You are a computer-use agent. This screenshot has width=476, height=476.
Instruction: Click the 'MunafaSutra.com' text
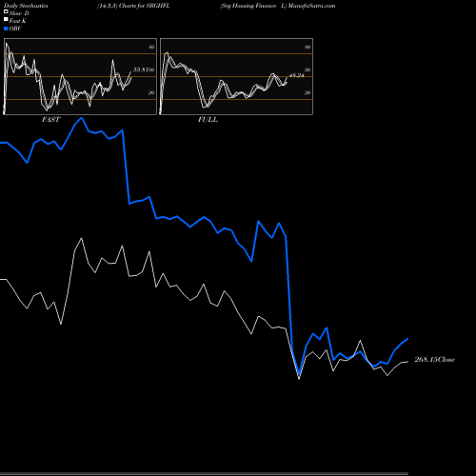click(x=311, y=6)
